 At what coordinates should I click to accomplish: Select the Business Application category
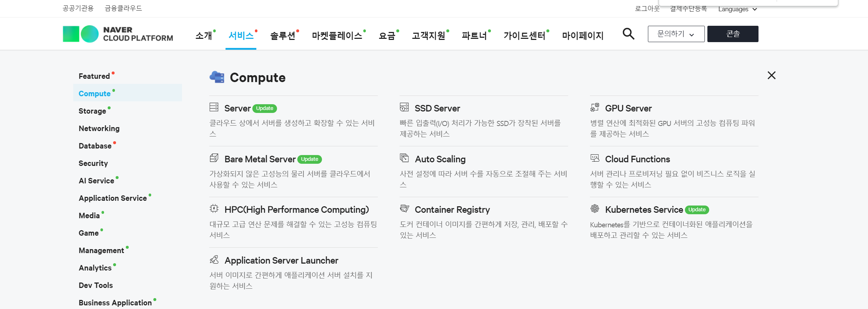pyautogui.click(x=115, y=302)
